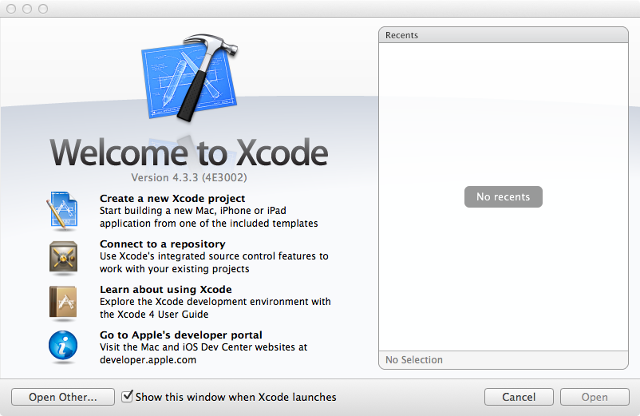Click the Open Other... button

(63, 397)
